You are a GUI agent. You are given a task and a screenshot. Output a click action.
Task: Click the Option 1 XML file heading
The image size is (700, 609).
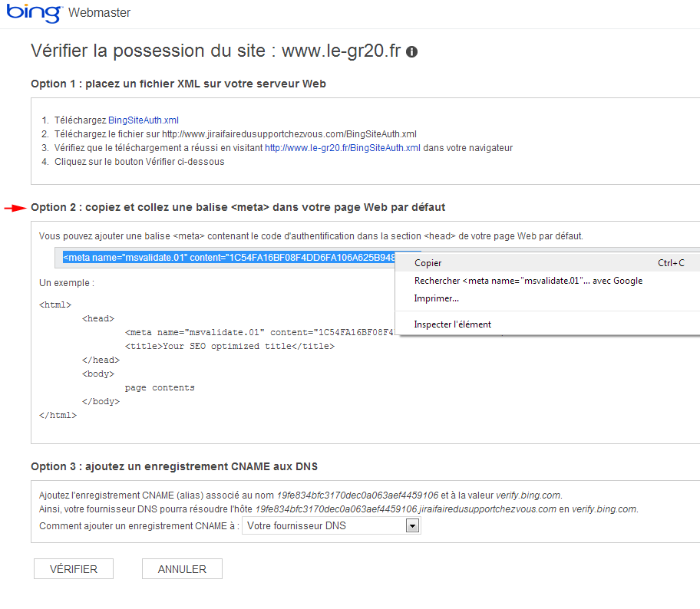point(178,84)
